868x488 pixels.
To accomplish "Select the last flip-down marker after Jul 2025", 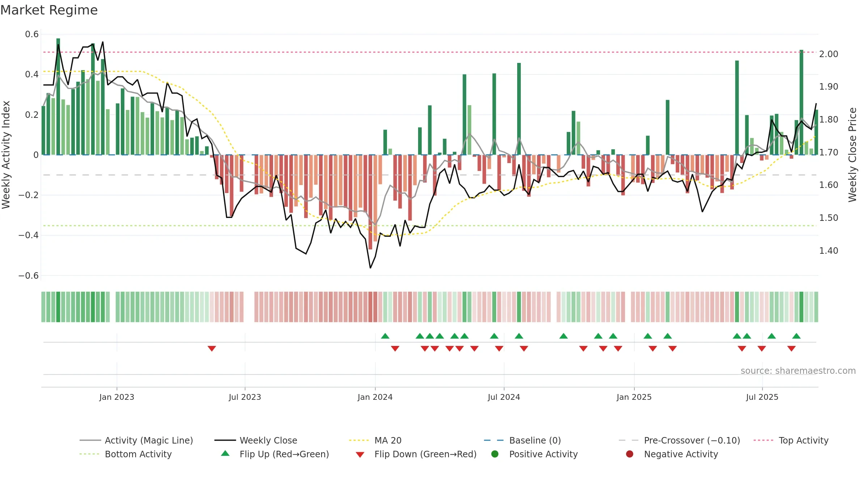I will 791,348.
